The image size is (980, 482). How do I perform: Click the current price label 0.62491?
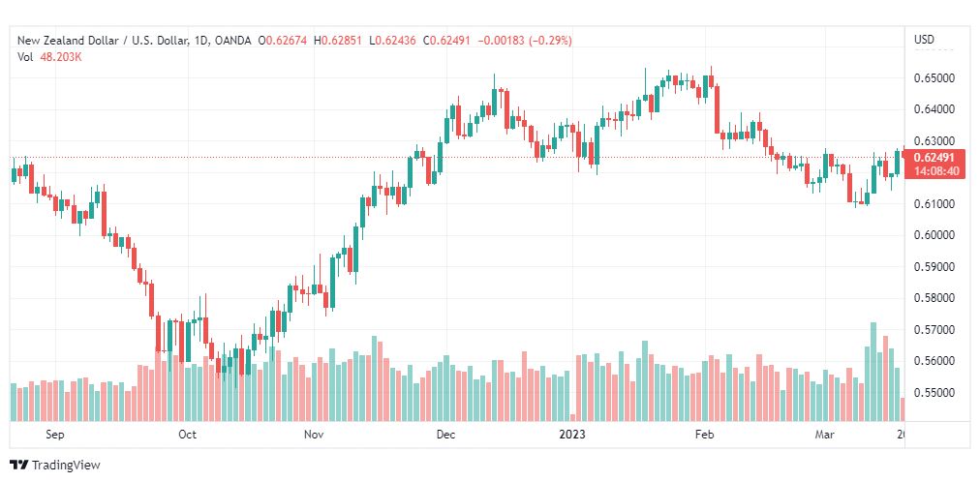point(933,158)
